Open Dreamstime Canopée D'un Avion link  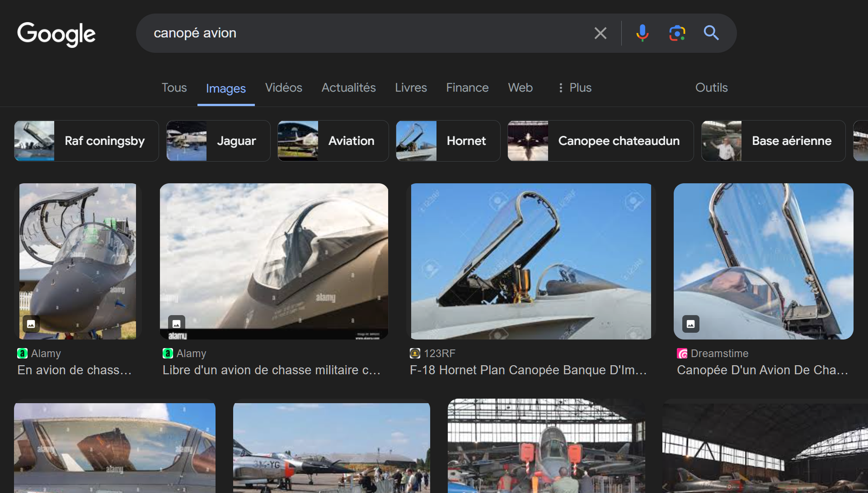[x=762, y=370]
